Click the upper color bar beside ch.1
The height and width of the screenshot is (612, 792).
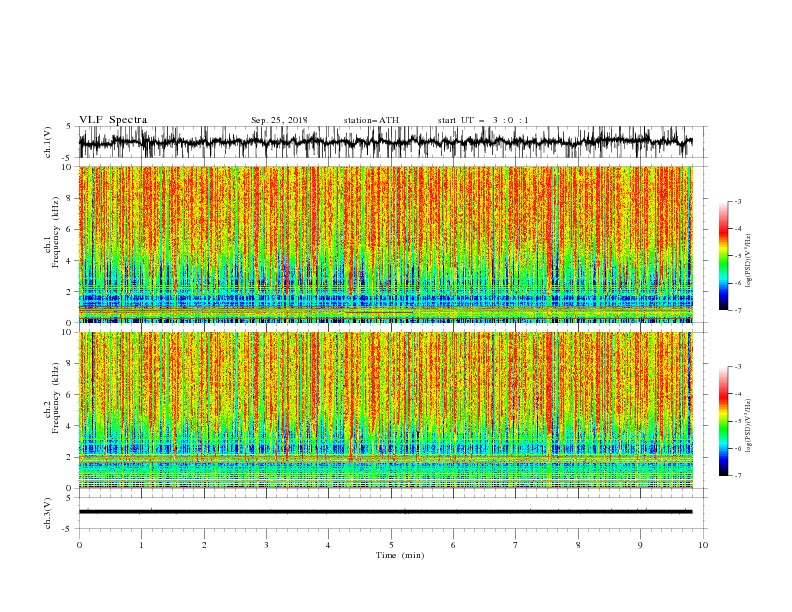coord(723,256)
